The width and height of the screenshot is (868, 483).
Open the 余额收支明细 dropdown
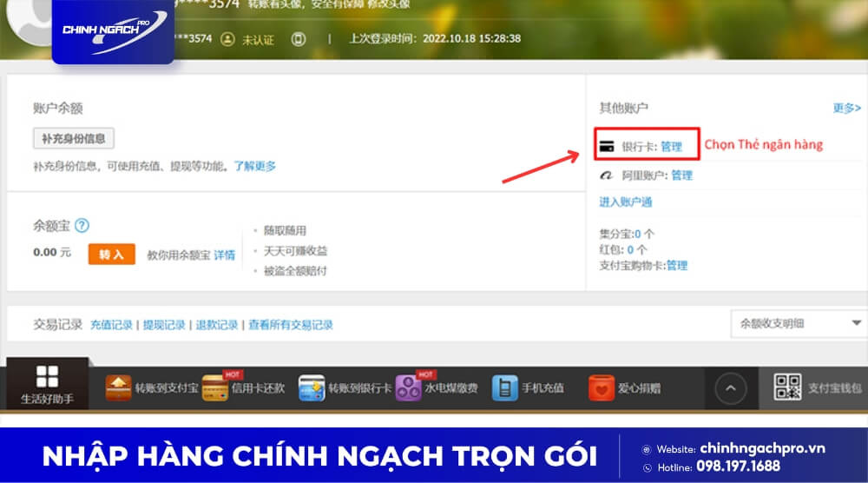[799, 323]
